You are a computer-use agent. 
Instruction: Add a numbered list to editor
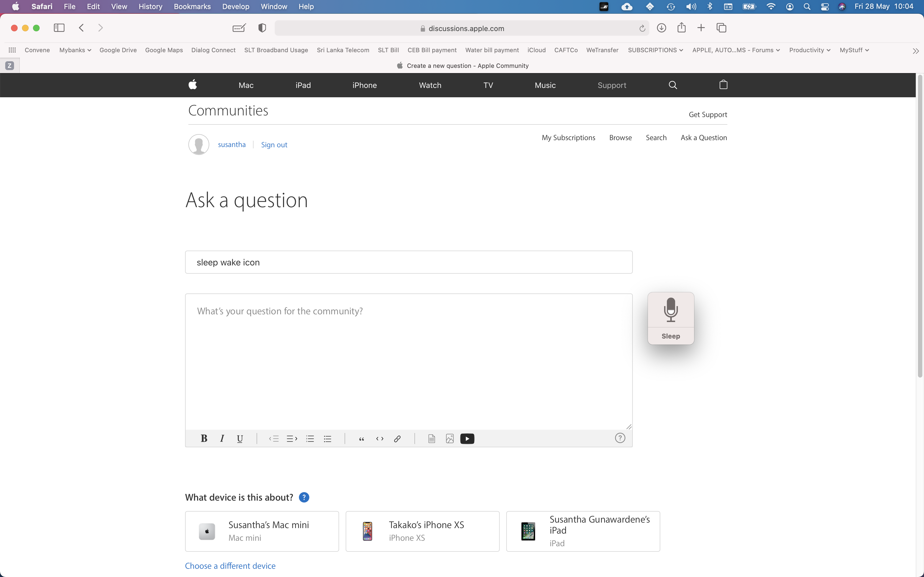pos(310,439)
